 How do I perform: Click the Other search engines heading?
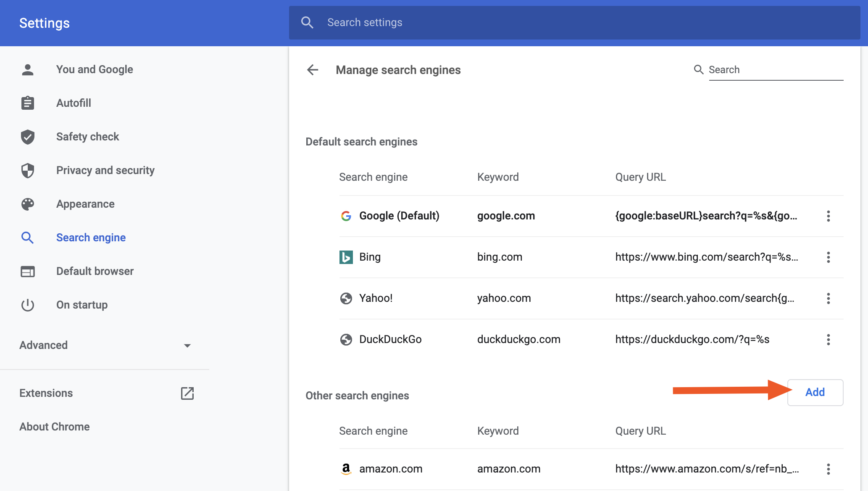point(357,396)
